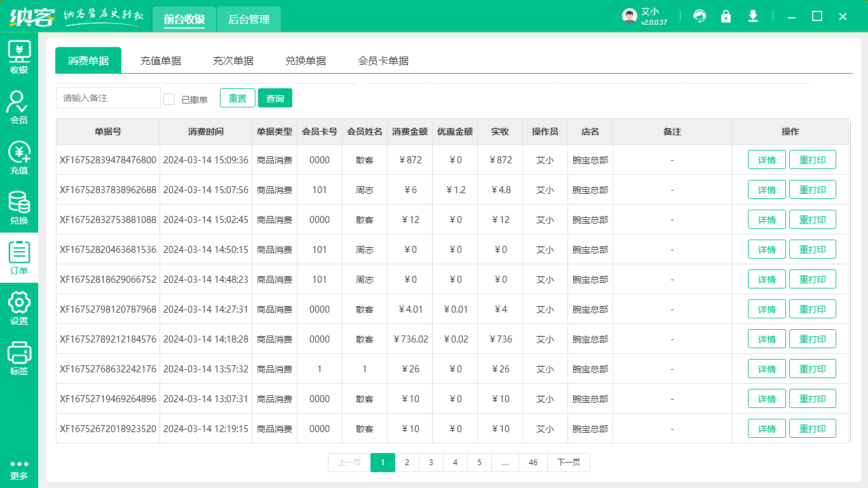Click the lock screen icon
The height and width of the screenshot is (488, 868).
point(726,17)
